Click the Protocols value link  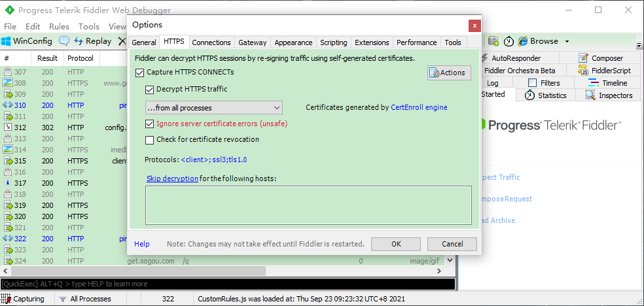pos(213,159)
